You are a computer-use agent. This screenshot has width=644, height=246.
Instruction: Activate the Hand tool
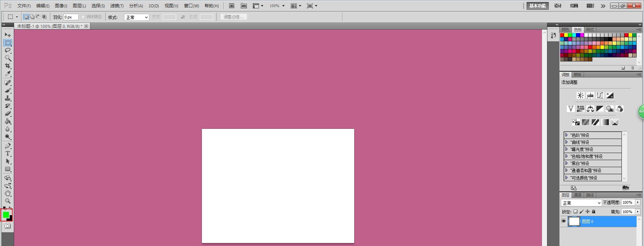[x=8, y=193]
